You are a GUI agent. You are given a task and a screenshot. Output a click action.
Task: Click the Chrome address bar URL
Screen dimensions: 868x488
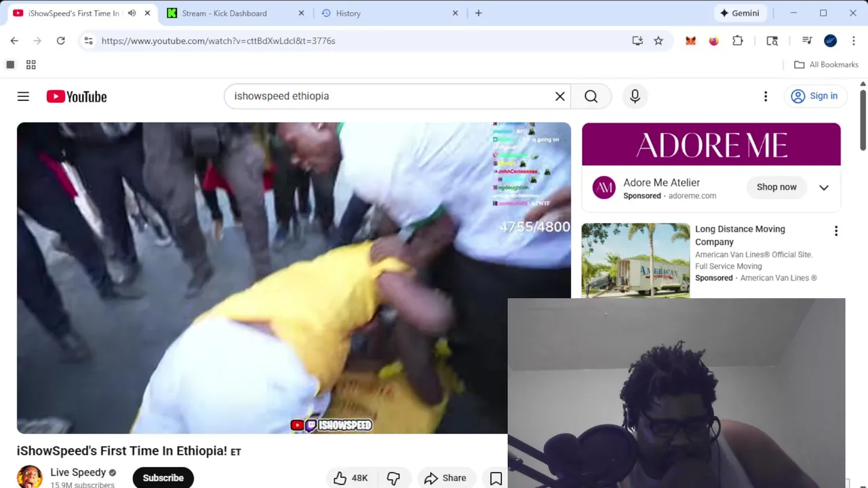tap(218, 41)
